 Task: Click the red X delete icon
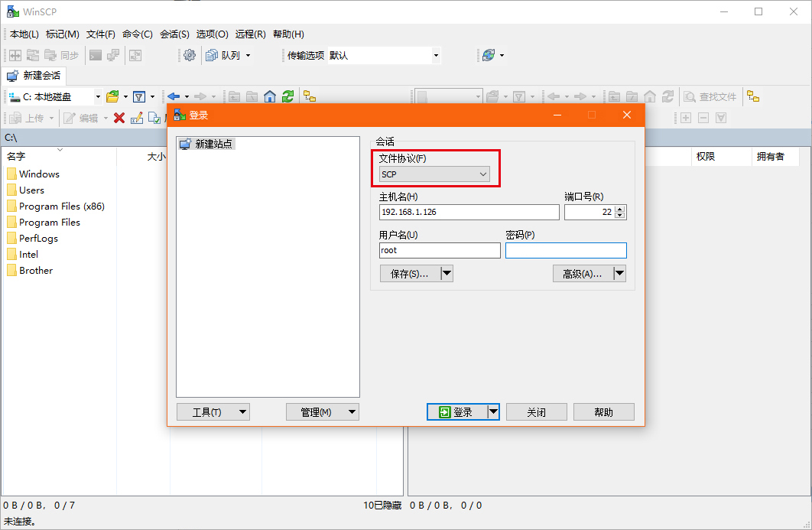tap(119, 118)
